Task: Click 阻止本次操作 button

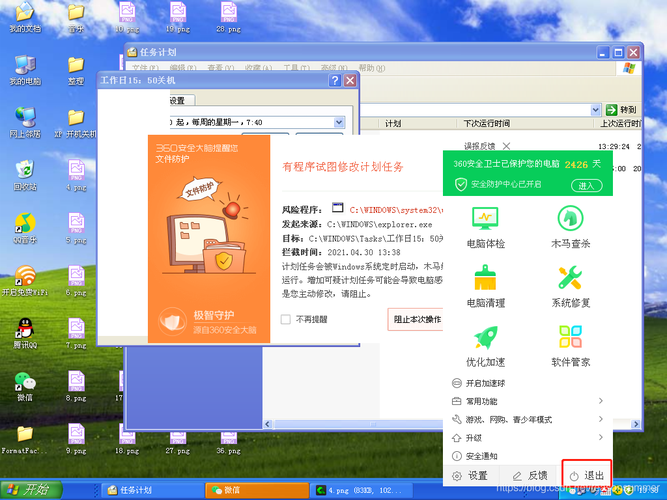Action: 415,319
